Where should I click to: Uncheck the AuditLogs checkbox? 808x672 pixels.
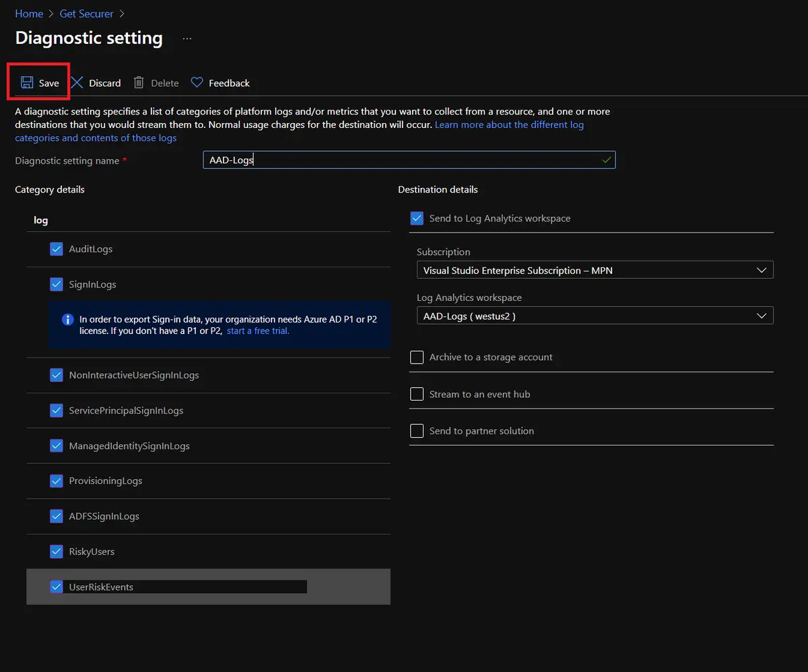point(57,249)
